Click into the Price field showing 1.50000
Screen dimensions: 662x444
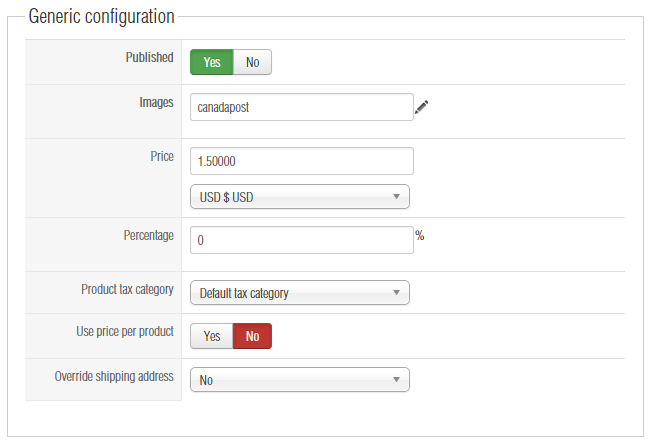[301, 161]
